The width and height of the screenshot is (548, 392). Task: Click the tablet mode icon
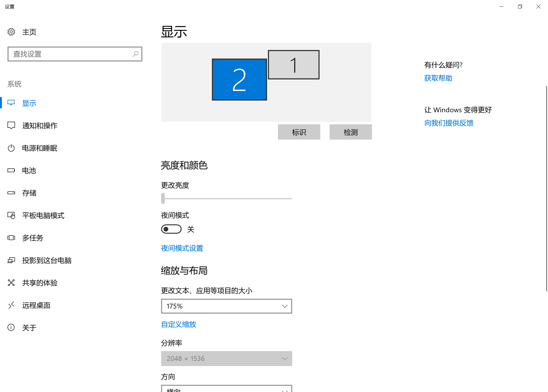tap(11, 215)
